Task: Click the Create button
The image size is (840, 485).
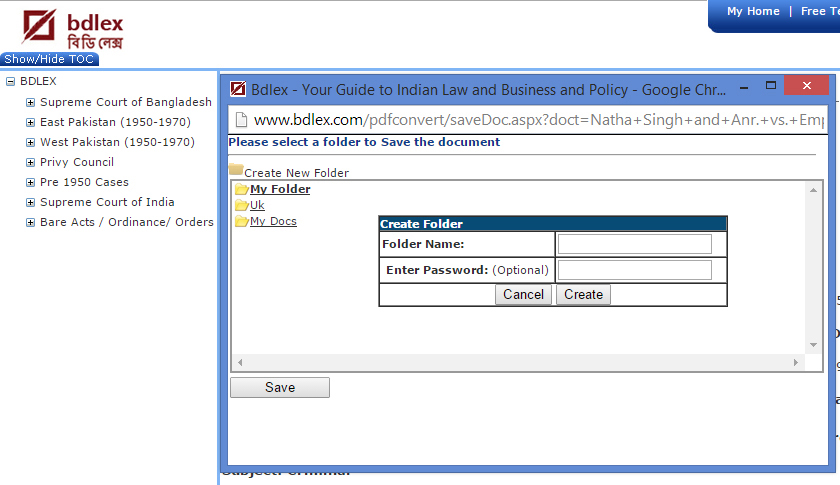Action: point(583,295)
